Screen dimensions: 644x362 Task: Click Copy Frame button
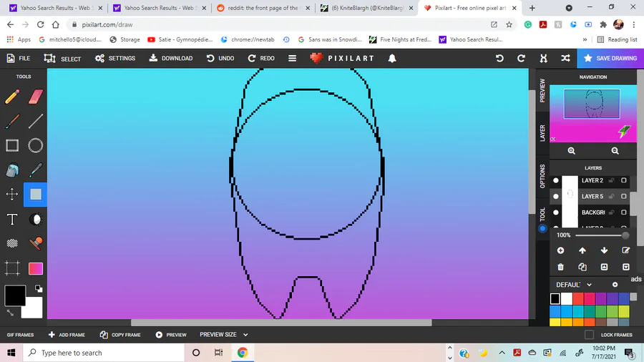point(120,335)
